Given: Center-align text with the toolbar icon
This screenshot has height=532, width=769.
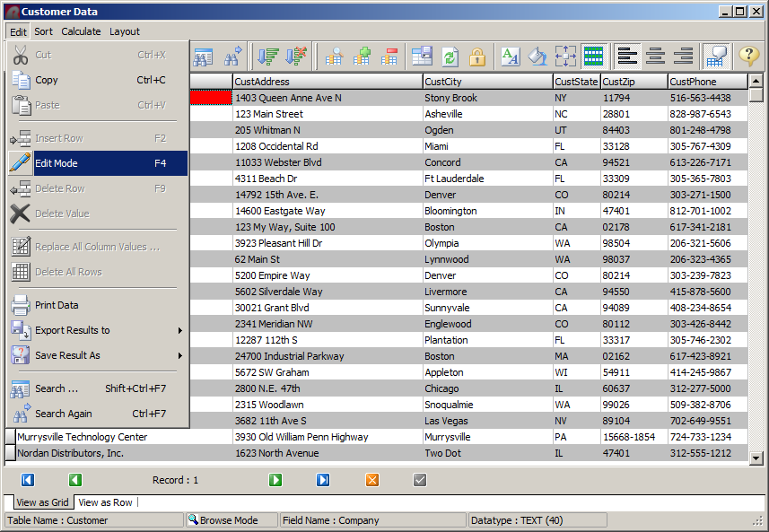Looking at the screenshot, I should [655, 57].
